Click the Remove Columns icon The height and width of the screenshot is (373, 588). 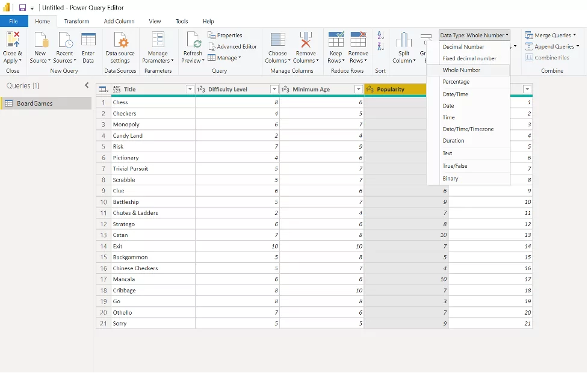coord(306,40)
